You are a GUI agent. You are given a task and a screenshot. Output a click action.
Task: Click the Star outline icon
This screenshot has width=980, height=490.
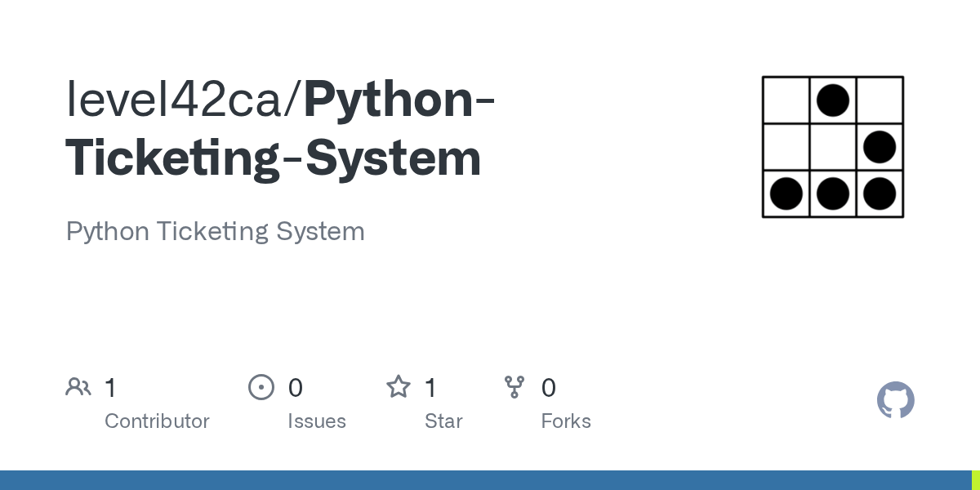pos(399,387)
